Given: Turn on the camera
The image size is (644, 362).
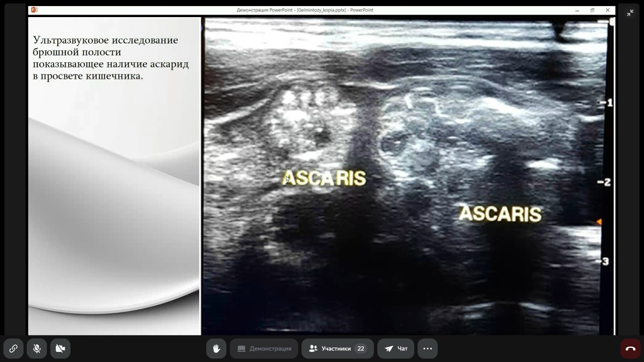Looking at the screenshot, I should pyautogui.click(x=60, y=348).
